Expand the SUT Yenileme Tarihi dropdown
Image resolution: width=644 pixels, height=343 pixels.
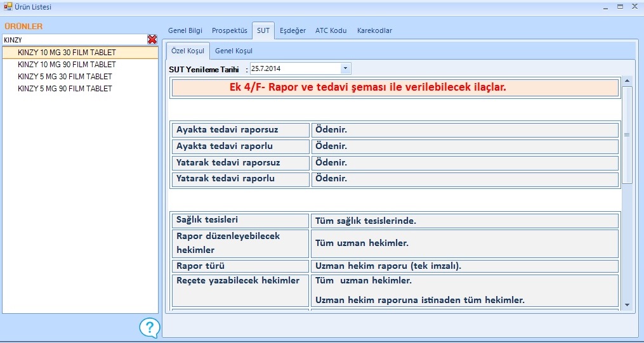[345, 68]
